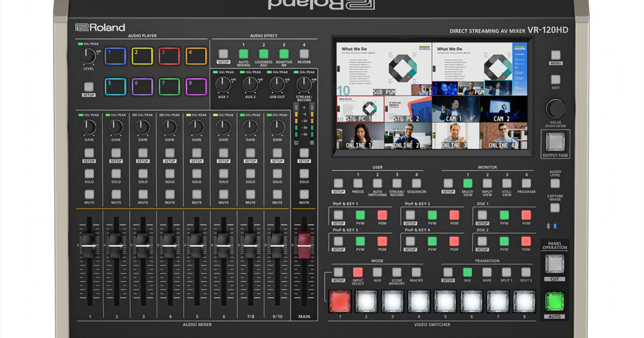This screenshot has height=338, width=644.
Task: Trigger yellow audio player pad 2
Action: click(142, 56)
